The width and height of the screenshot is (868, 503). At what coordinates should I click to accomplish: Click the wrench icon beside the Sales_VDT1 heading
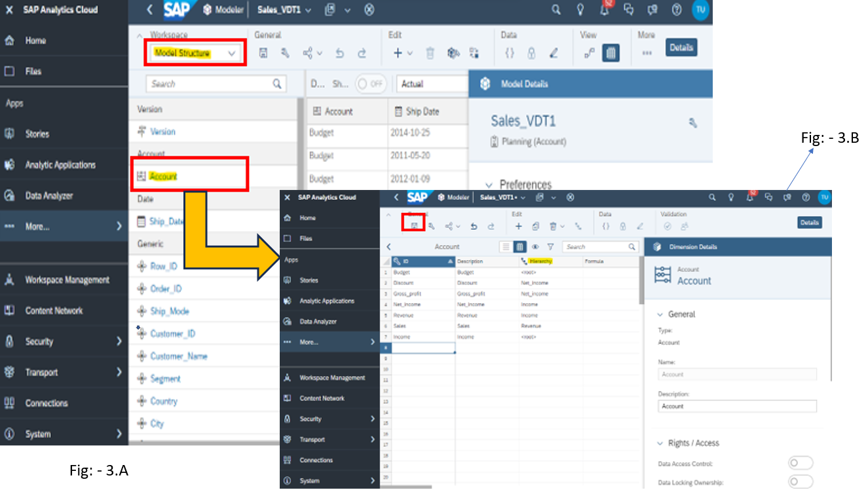(693, 122)
